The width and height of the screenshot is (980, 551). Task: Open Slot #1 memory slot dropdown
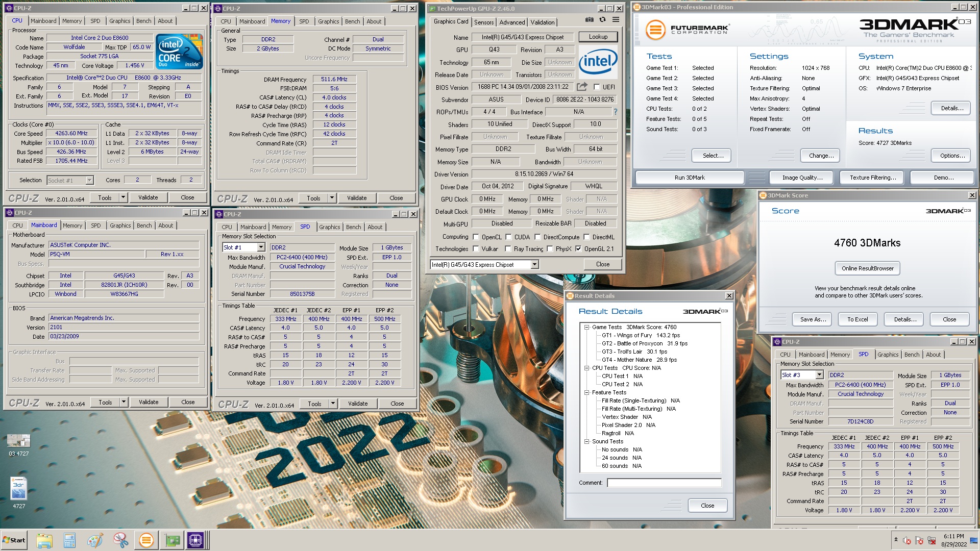tap(261, 247)
